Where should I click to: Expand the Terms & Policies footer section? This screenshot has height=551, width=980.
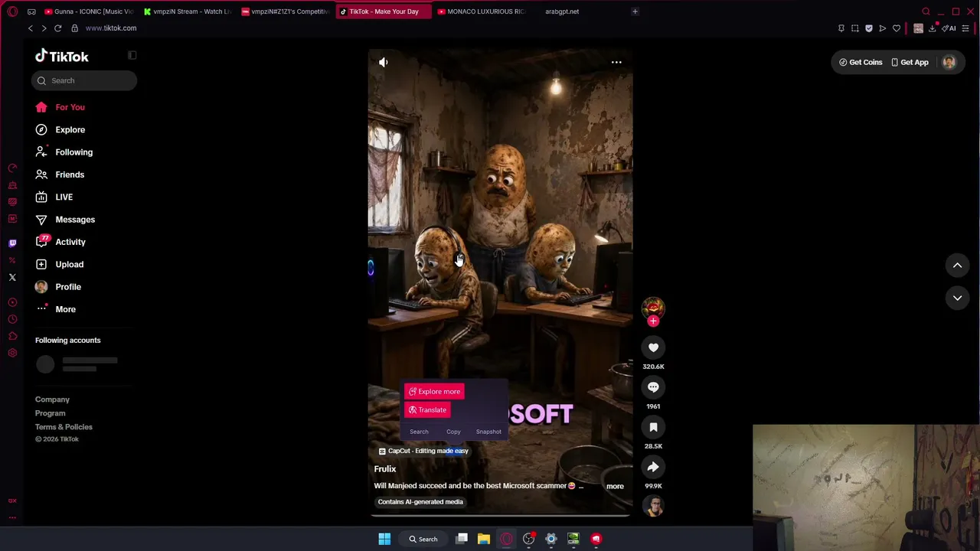pos(64,427)
